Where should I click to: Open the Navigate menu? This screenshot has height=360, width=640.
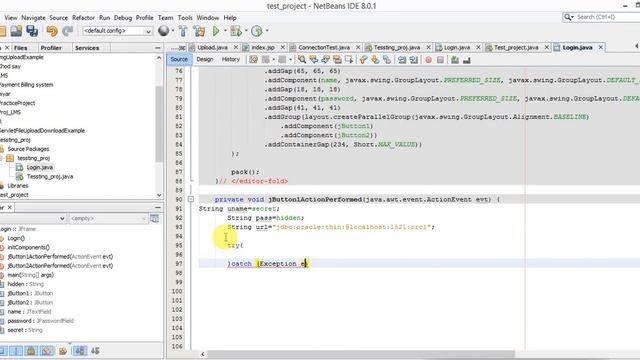click(x=33, y=18)
